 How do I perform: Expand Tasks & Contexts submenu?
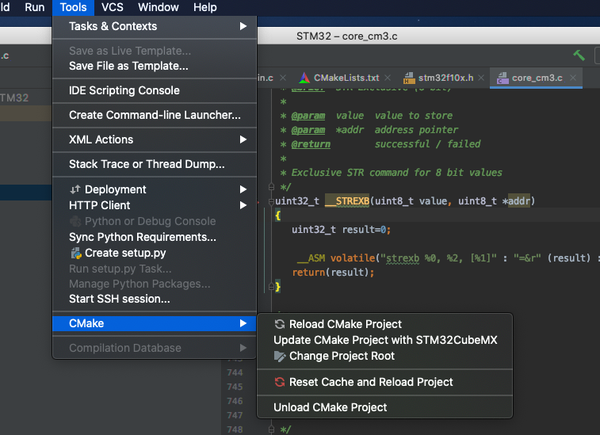tap(155, 26)
